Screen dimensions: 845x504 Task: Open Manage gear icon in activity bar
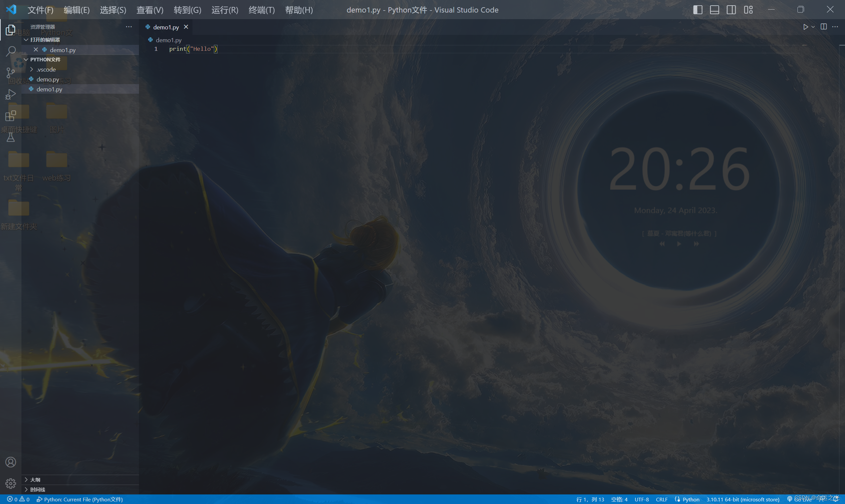point(11,483)
